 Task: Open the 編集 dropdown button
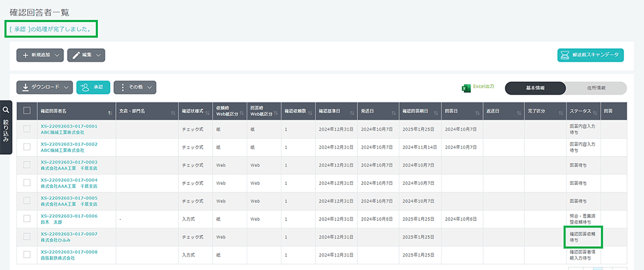tap(86, 55)
